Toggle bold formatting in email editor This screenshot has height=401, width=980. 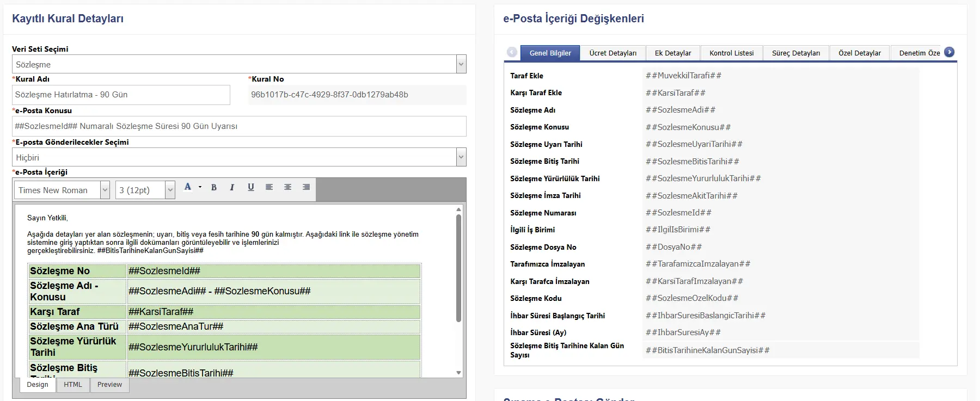(214, 187)
